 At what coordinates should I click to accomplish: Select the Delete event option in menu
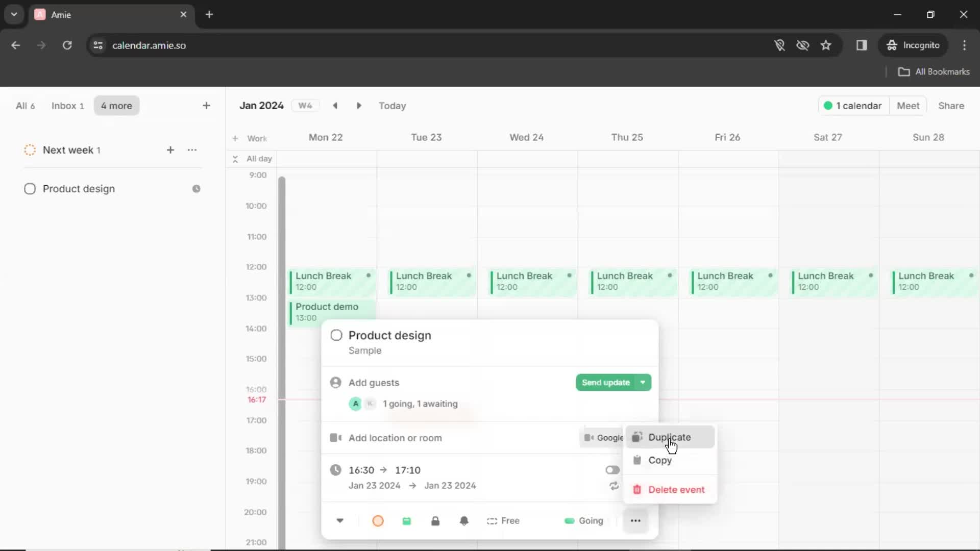click(676, 489)
